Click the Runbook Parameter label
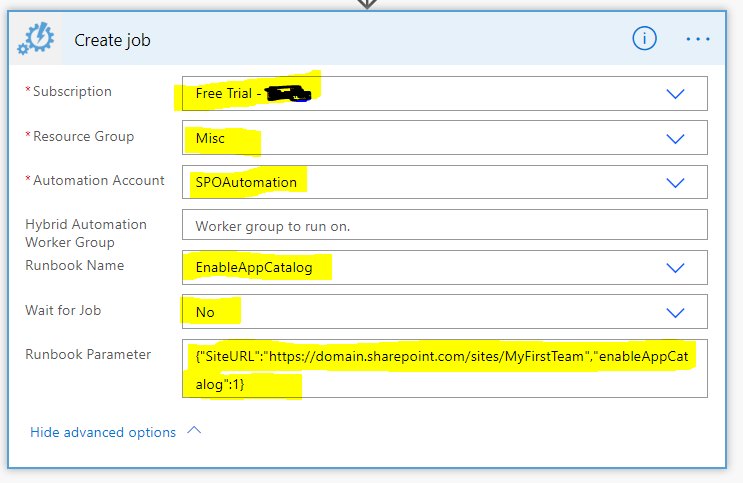743x483 pixels. (88, 354)
